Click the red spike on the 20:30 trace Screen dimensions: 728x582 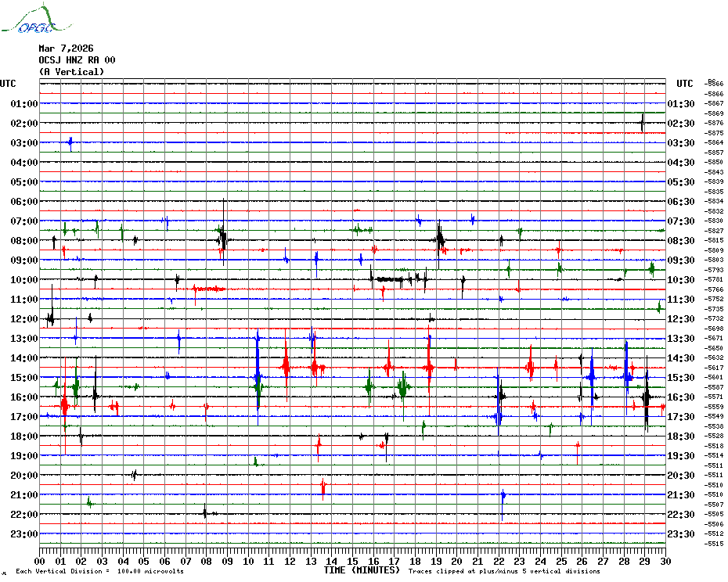(323, 488)
